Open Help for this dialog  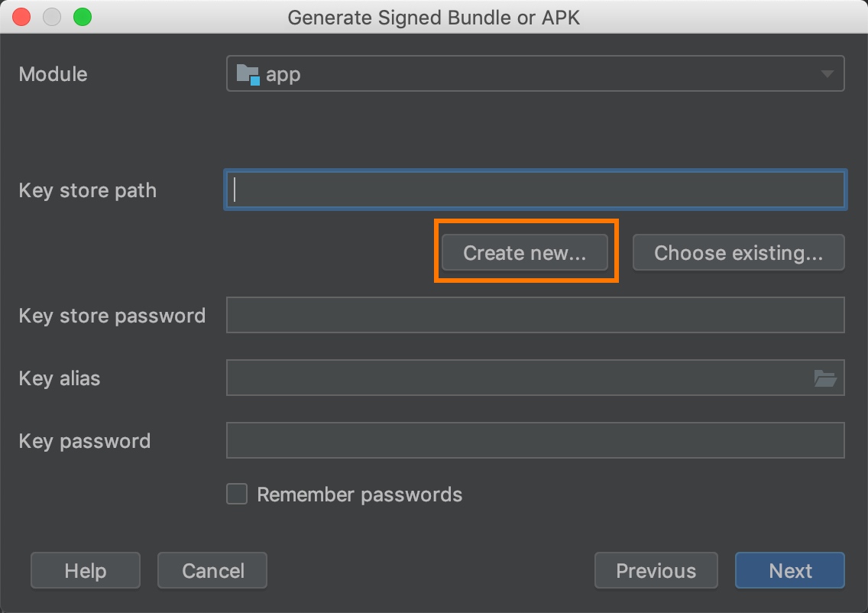point(86,571)
